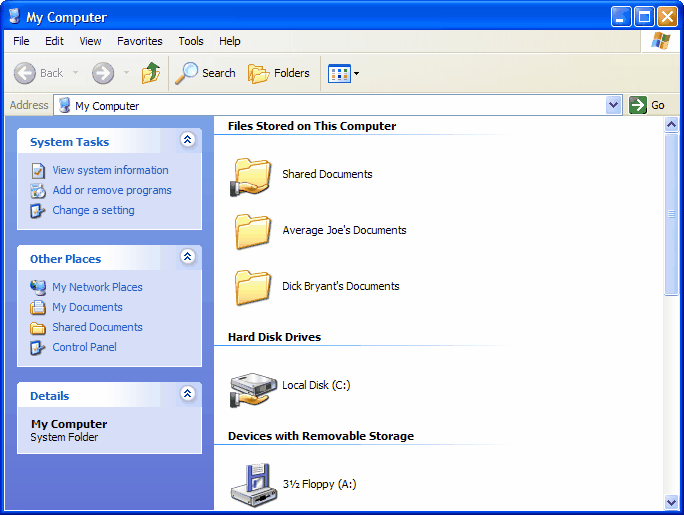Image resolution: width=684 pixels, height=515 pixels.
Task: Select Average Joe's Documents folder icon
Action: click(x=253, y=231)
